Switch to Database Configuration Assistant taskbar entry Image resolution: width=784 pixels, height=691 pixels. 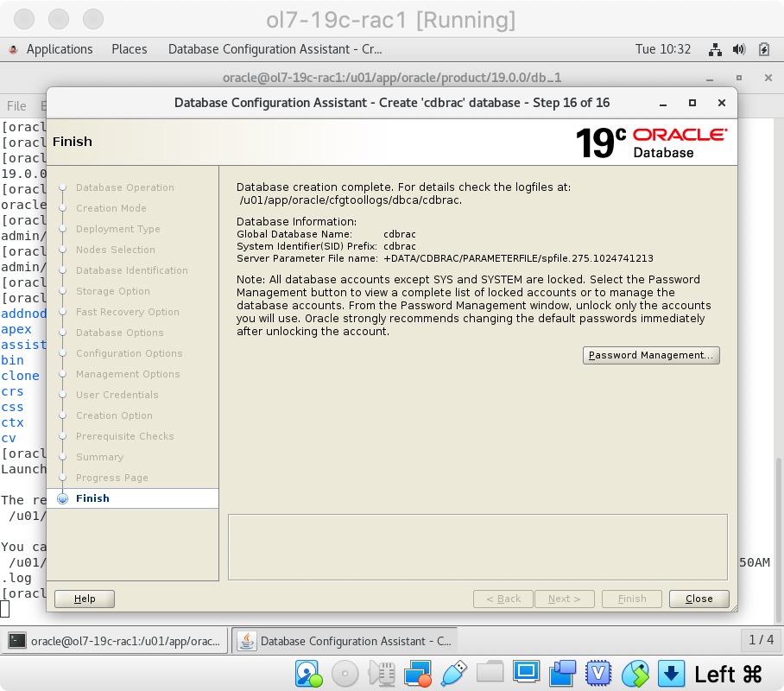pos(345,641)
